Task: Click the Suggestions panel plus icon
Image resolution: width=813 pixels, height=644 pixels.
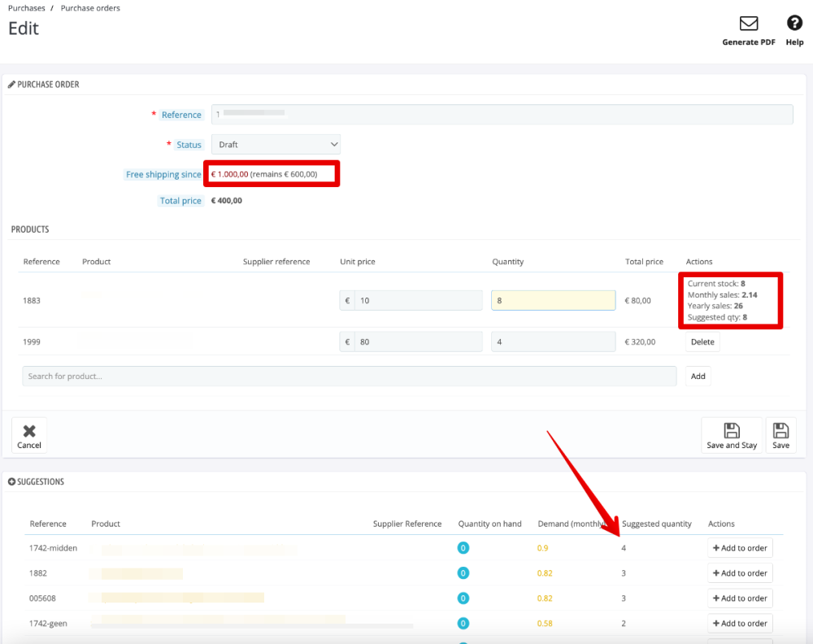Action: coord(11,482)
